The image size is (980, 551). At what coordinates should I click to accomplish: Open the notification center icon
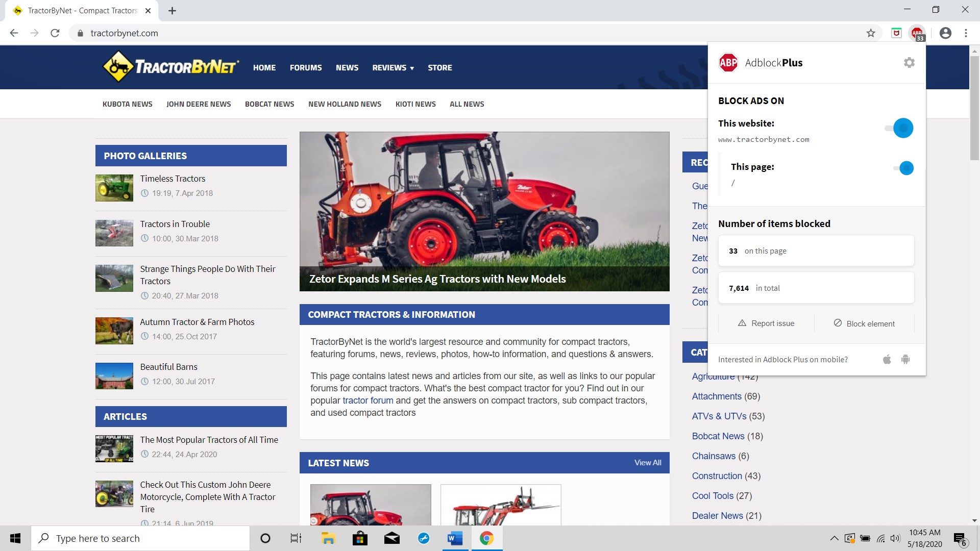(x=960, y=539)
